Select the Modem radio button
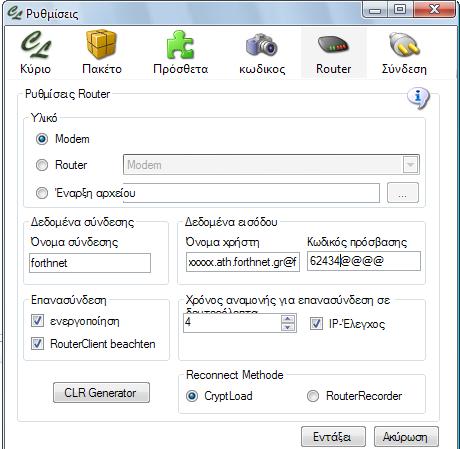This screenshot has width=460, height=449. coord(42,139)
